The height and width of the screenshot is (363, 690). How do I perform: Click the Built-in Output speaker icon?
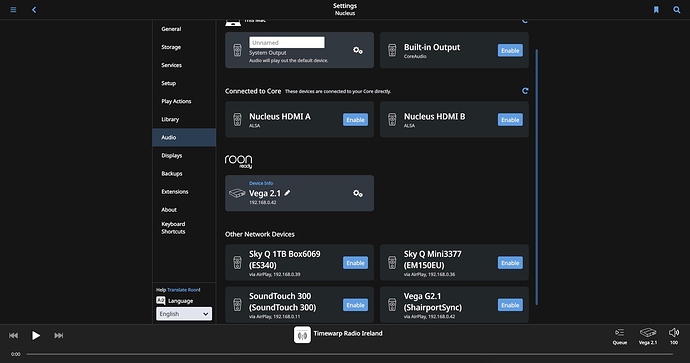(x=392, y=50)
